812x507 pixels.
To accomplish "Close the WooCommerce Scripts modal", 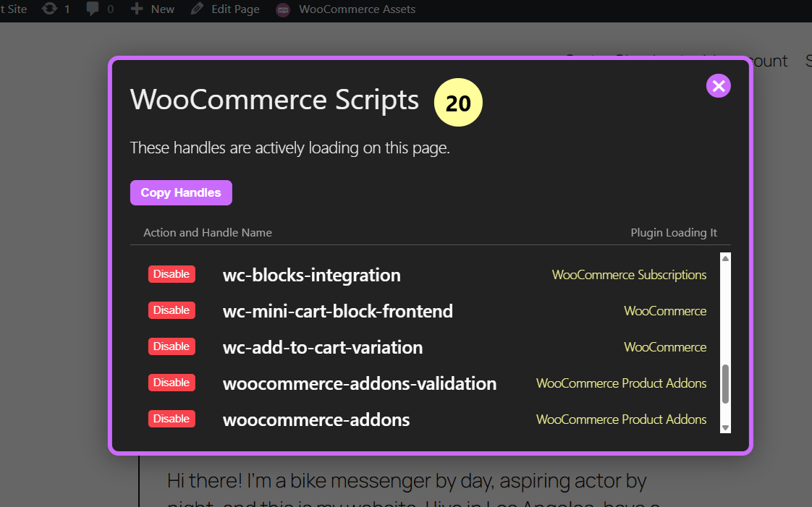I will pyautogui.click(x=718, y=86).
